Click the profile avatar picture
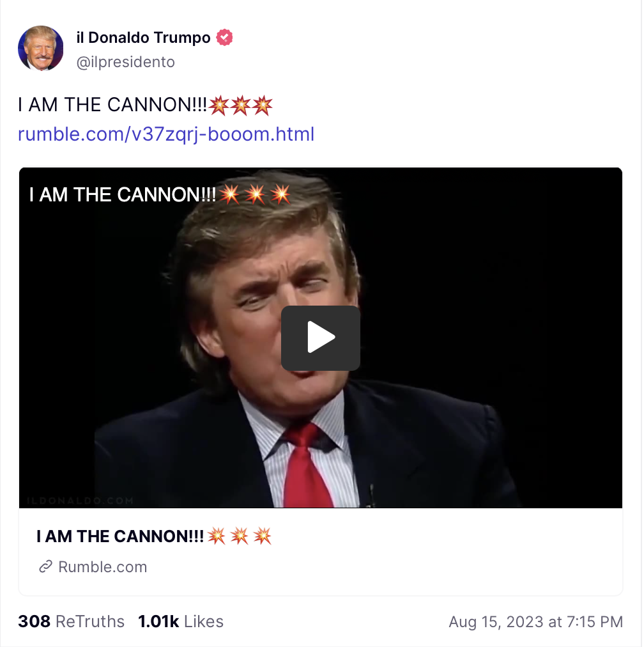Screen dimensions: 644x647 click(x=41, y=49)
